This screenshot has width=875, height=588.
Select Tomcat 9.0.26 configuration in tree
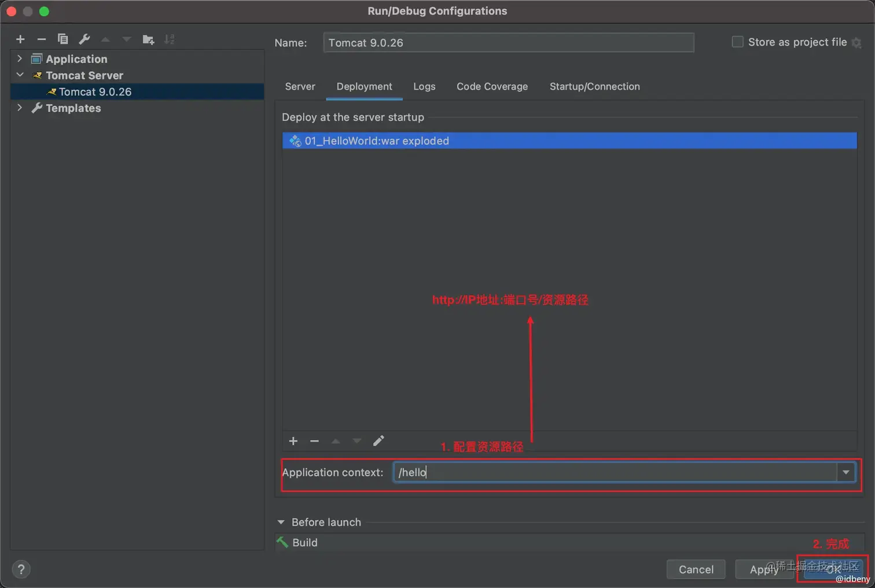[x=137, y=91]
